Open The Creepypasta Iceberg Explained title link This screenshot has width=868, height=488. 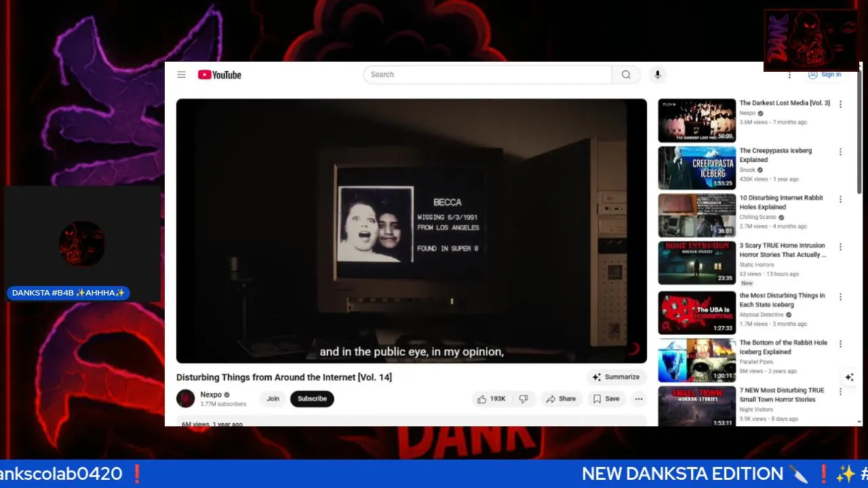[776, 155]
